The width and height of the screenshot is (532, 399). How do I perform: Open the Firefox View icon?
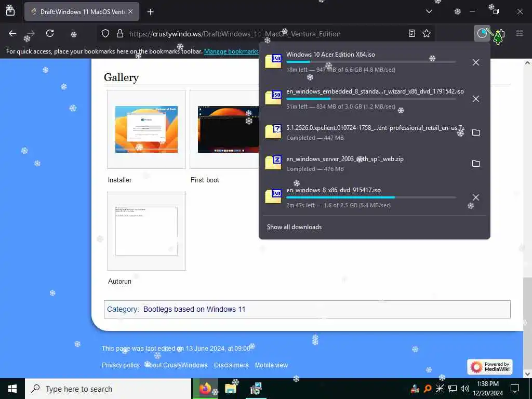[x=10, y=11]
